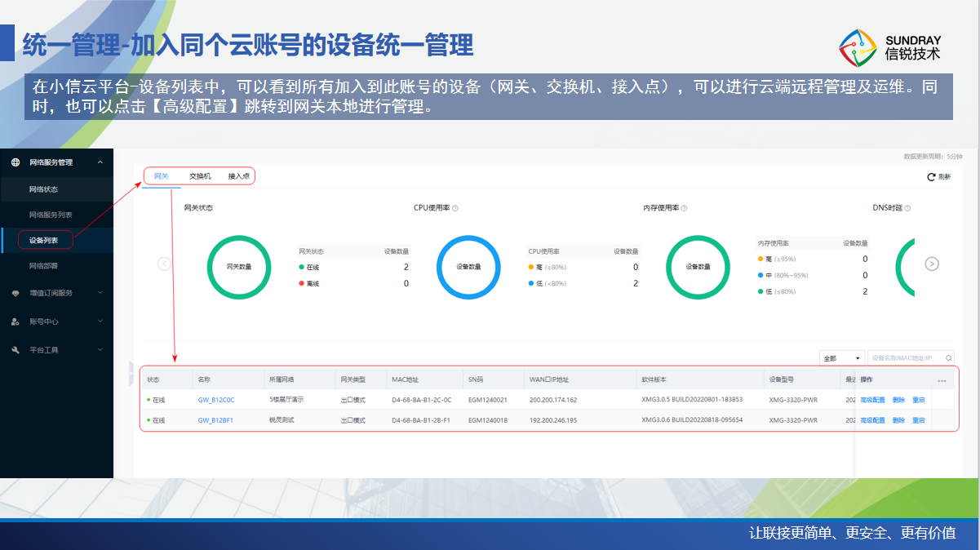Image resolution: width=980 pixels, height=550 pixels.
Task: Switch to the 接入点 tab
Action: (239, 176)
